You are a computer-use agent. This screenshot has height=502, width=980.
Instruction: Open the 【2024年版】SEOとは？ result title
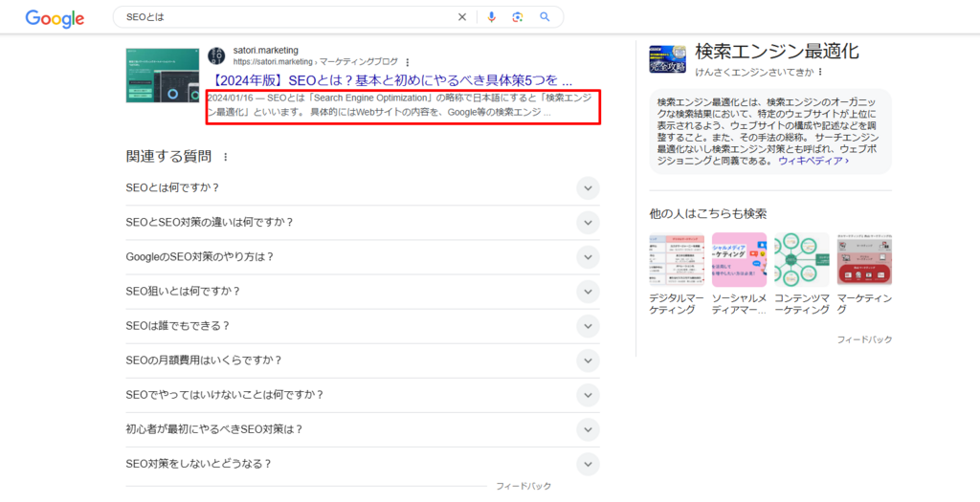(390, 80)
